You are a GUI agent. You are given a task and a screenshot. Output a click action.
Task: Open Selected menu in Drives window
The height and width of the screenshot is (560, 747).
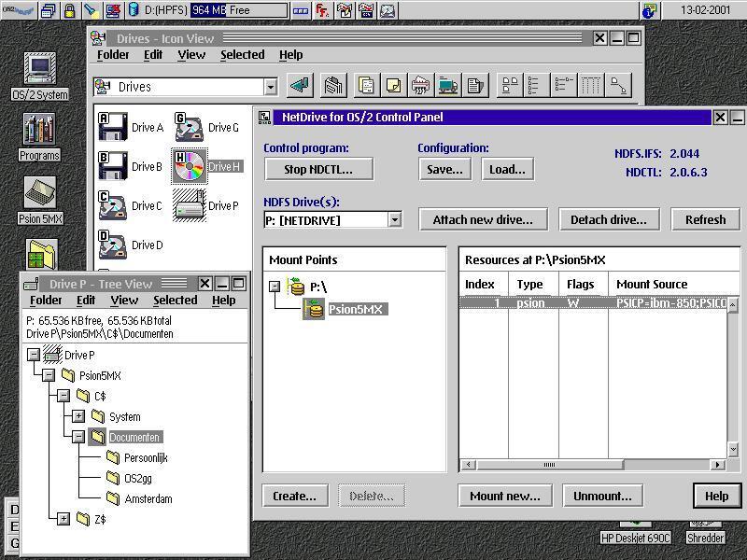242,55
